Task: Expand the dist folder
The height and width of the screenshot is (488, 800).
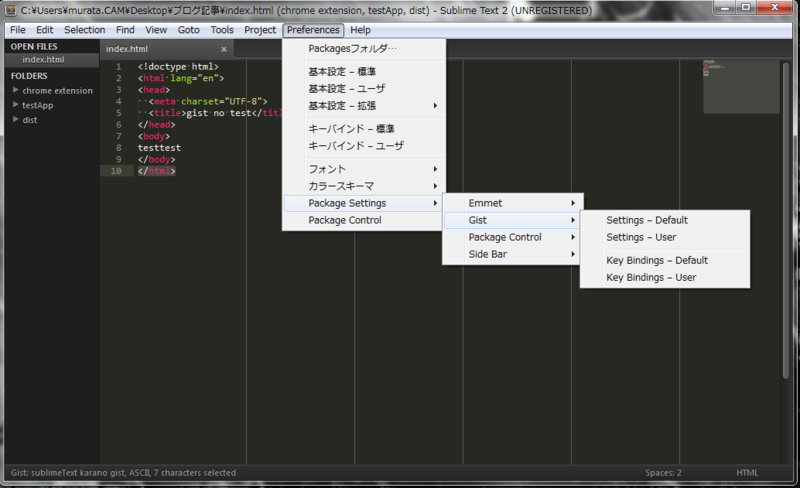Action: click(15, 119)
